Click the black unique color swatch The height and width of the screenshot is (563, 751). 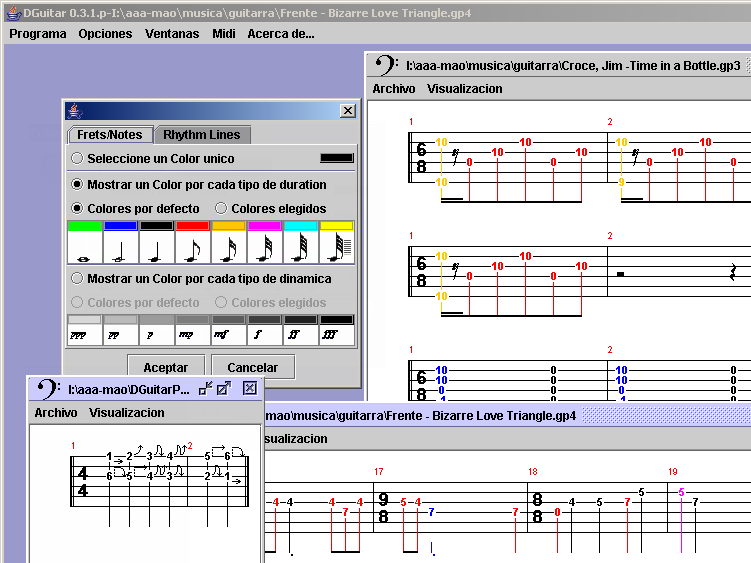point(337,158)
